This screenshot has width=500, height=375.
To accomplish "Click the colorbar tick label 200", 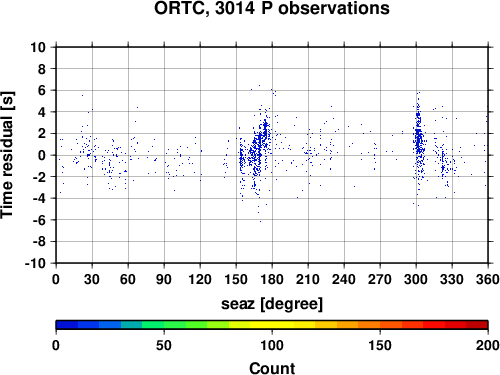I will coord(488,345).
